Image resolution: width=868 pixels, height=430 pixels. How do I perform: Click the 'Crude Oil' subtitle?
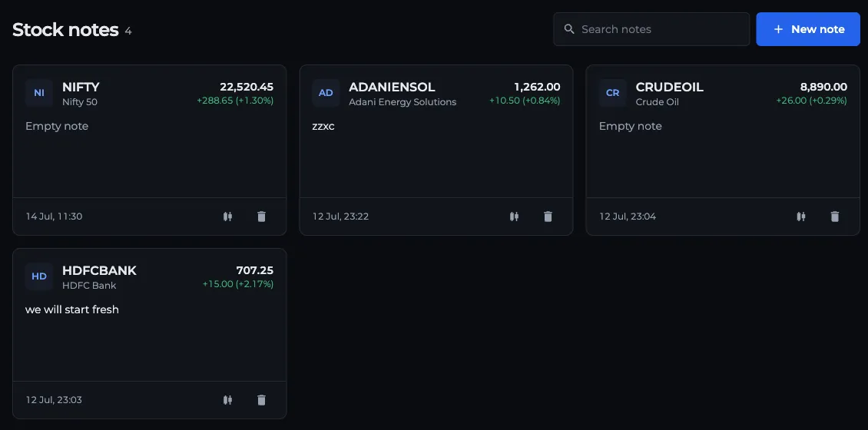coord(658,102)
